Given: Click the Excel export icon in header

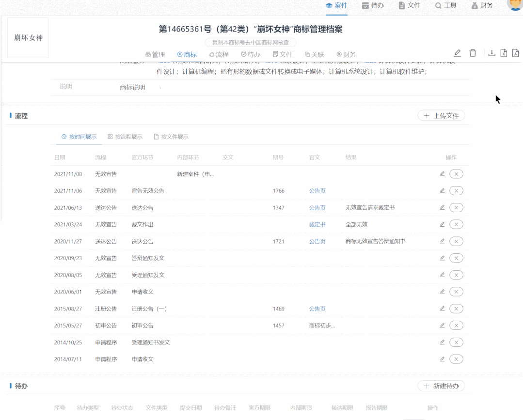Looking at the screenshot, I should coord(504,53).
